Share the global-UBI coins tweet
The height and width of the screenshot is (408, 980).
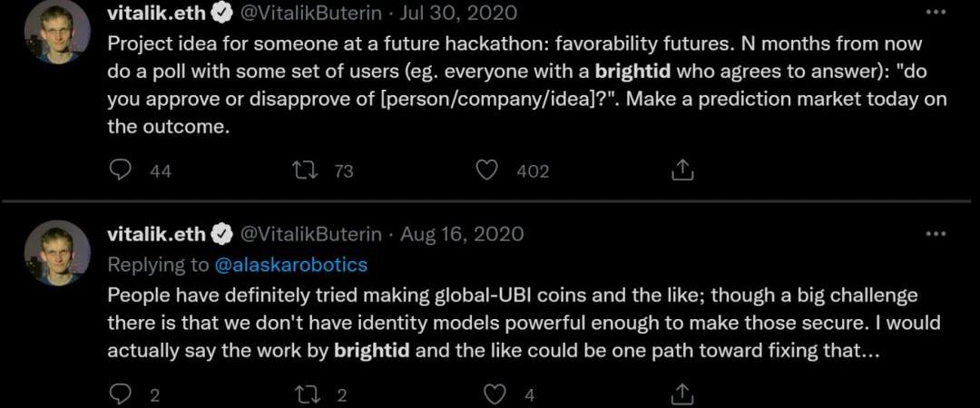point(682,393)
